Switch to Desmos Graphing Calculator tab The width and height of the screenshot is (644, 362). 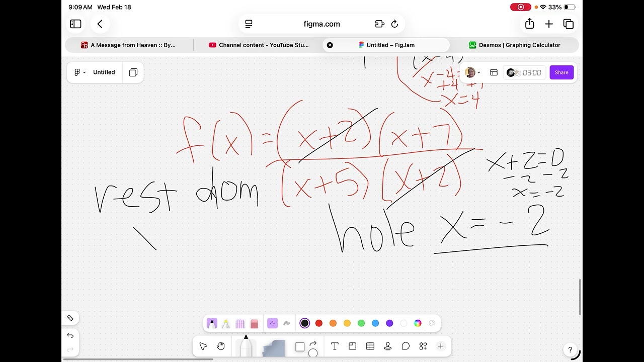coord(515,45)
